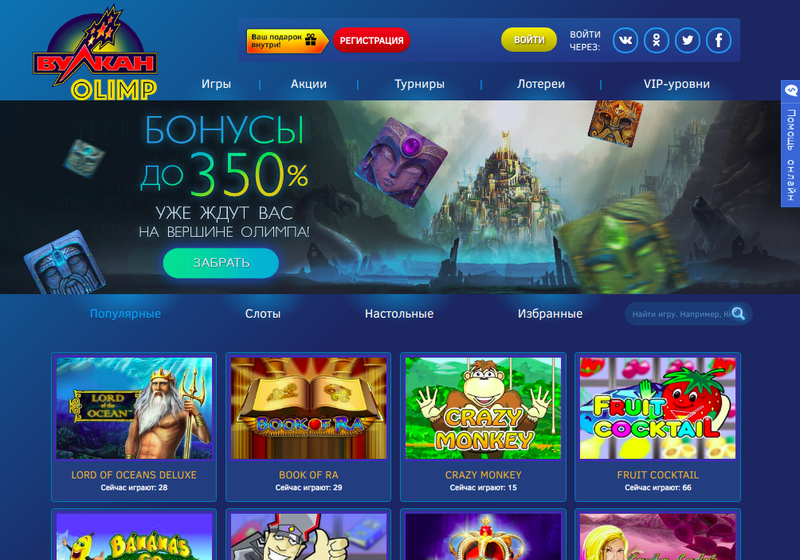Open the Игры menu item
The image size is (800, 560).
coord(216,84)
